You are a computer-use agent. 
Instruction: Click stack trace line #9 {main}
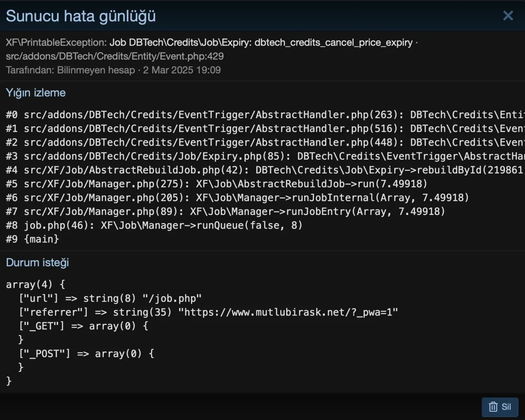pos(32,239)
